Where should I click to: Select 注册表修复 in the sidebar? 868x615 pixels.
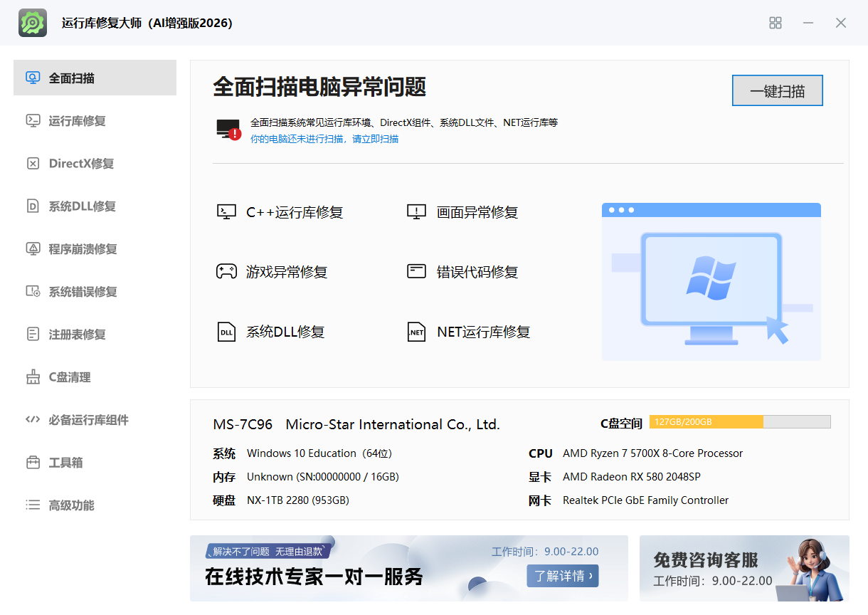[77, 335]
